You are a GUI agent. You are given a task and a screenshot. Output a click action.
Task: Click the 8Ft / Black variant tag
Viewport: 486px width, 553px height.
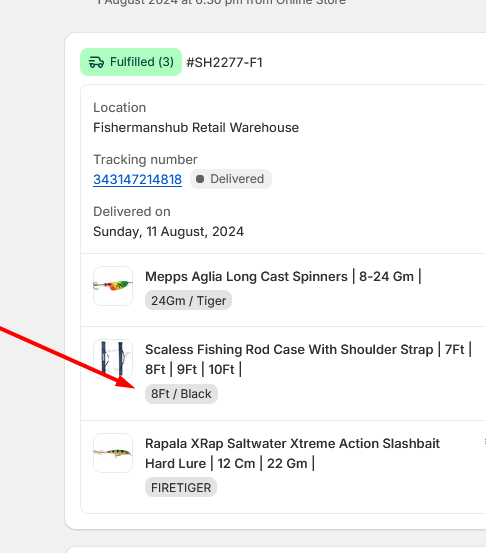[x=181, y=394]
